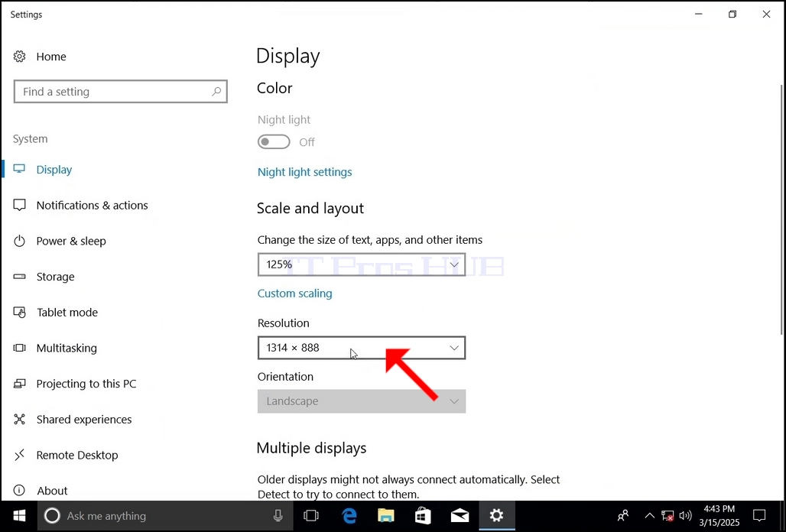Open the 125% scaling dropdown

362,264
